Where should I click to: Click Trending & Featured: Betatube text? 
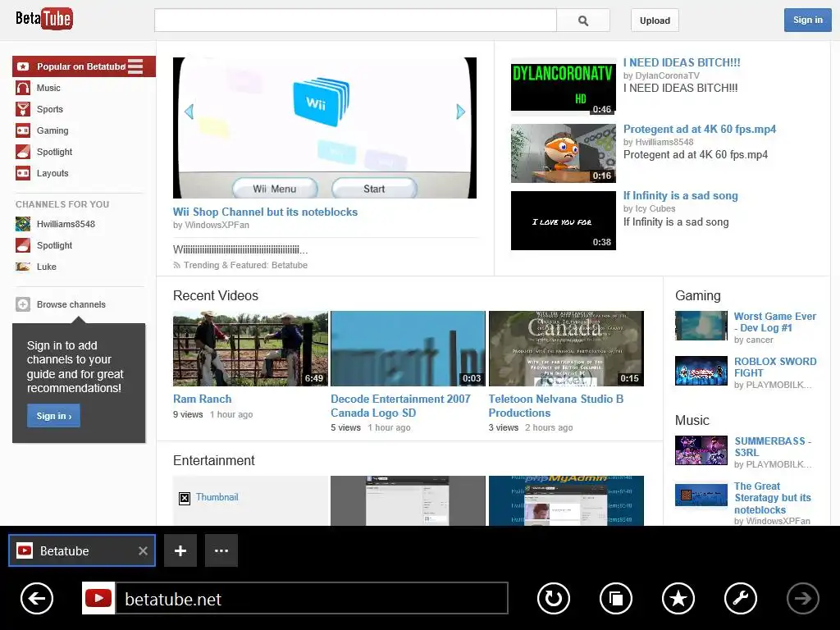coord(245,265)
